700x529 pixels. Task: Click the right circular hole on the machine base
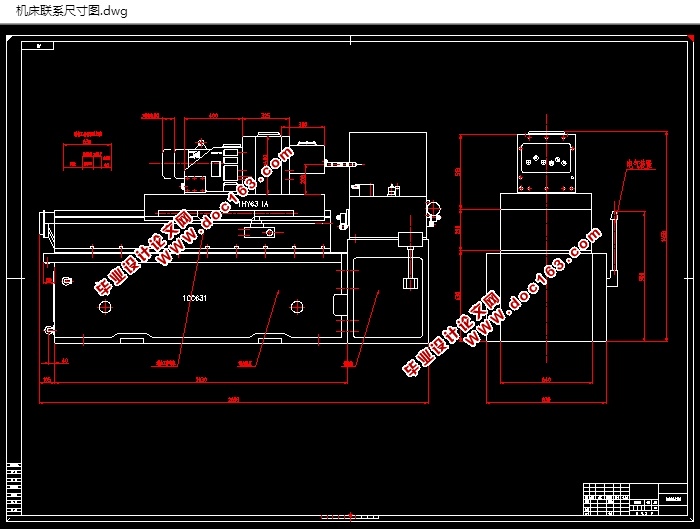[297, 307]
